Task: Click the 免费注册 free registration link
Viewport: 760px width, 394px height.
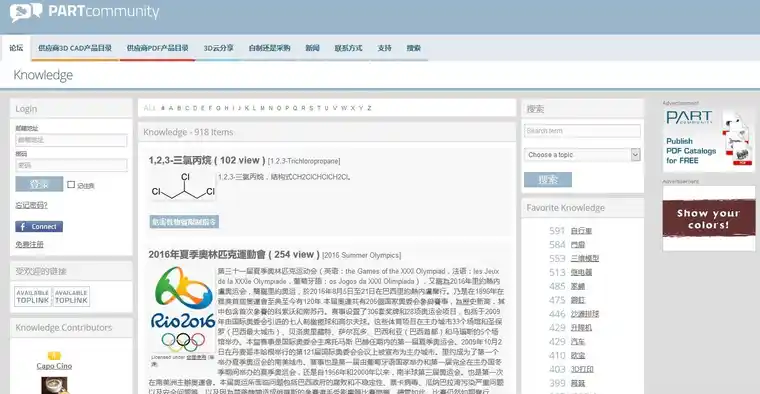Action: pos(30,244)
